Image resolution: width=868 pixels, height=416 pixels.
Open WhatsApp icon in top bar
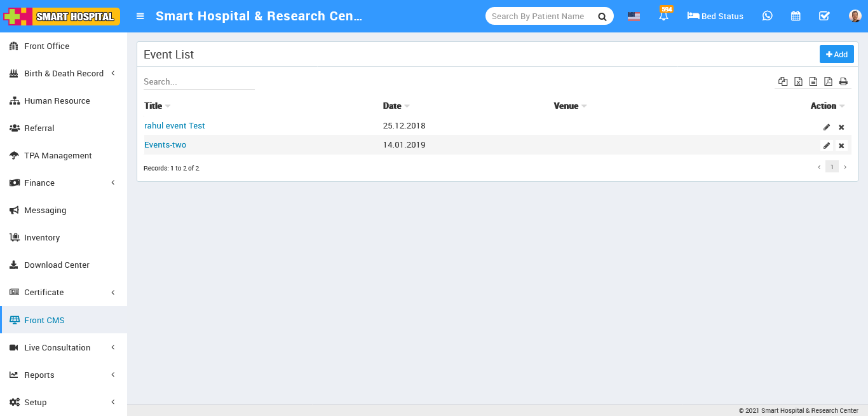click(768, 16)
